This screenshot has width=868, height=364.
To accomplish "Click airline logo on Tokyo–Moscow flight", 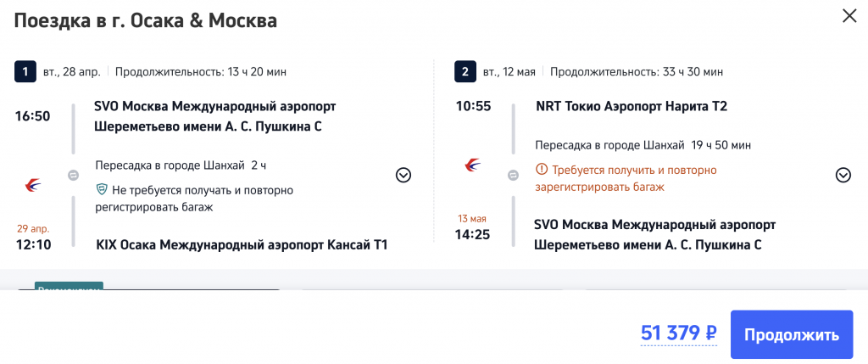I will click(x=473, y=165).
